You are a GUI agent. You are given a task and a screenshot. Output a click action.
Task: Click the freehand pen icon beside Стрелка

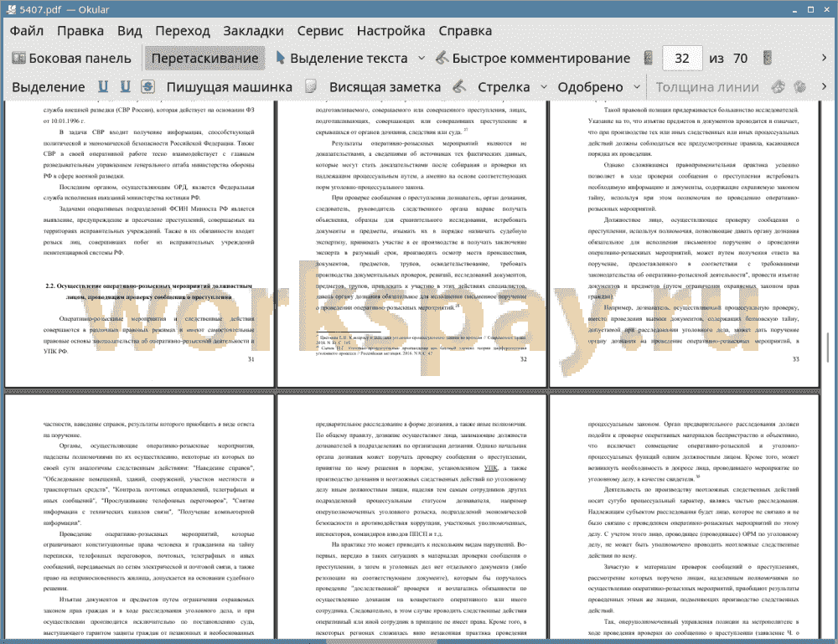[459, 86]
